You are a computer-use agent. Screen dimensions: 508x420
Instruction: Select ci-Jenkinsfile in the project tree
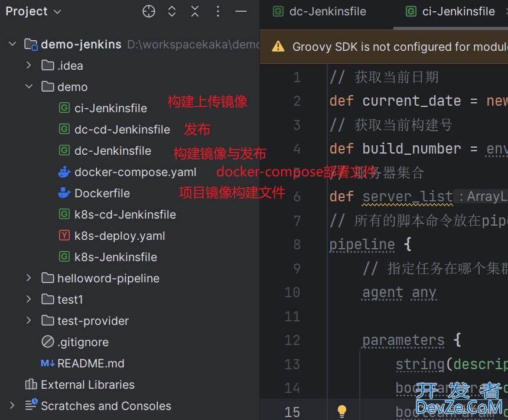[110, 108]
